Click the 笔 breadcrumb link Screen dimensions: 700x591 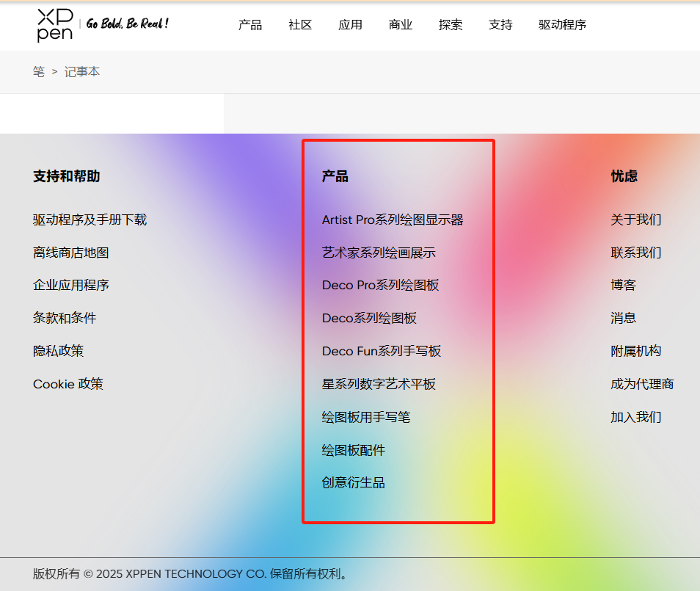(39, 71)
